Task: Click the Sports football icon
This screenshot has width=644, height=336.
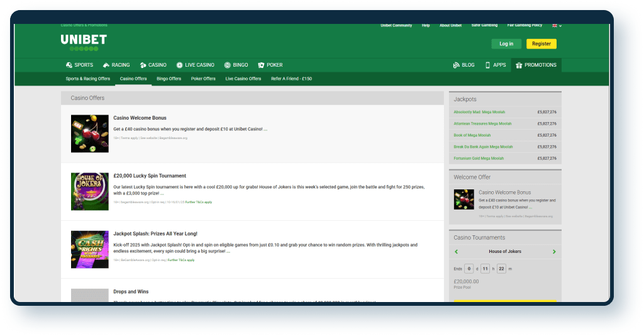Action: (x=69, y=65)
